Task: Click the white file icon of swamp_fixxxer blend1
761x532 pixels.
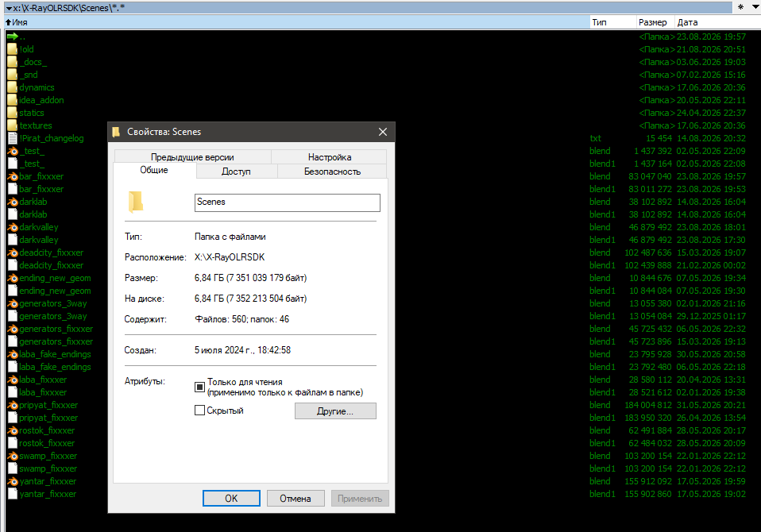Action: [13, 468]
